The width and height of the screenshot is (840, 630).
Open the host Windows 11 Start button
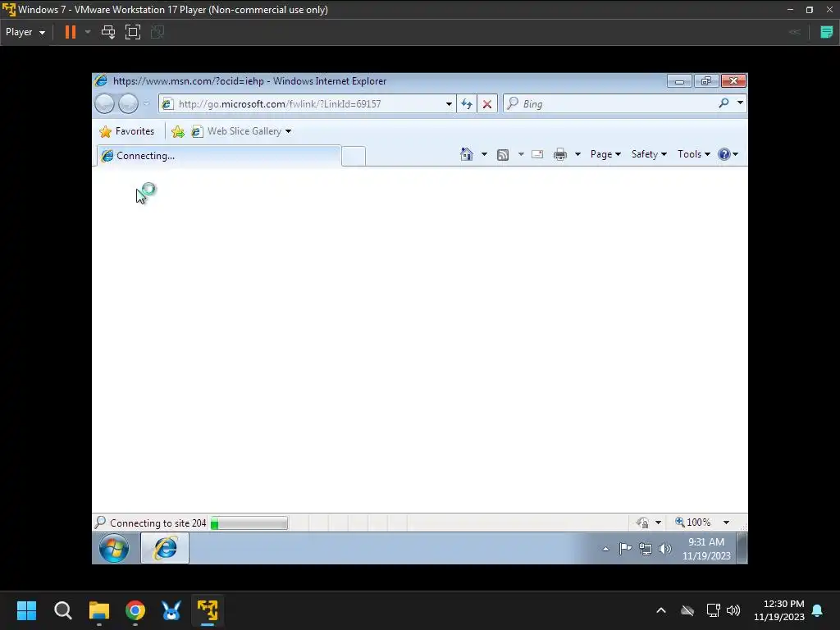point(26,610)
